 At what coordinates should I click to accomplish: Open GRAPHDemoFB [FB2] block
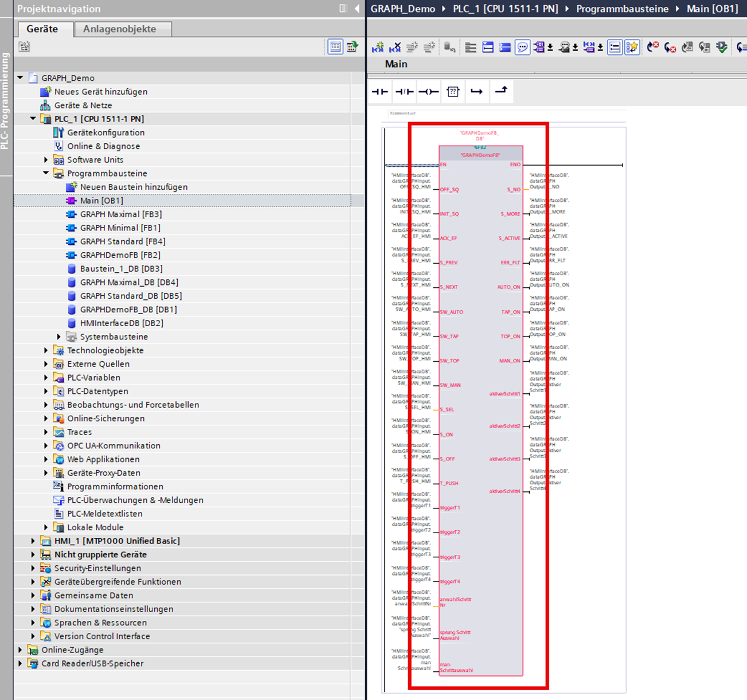tap(120, 255)
